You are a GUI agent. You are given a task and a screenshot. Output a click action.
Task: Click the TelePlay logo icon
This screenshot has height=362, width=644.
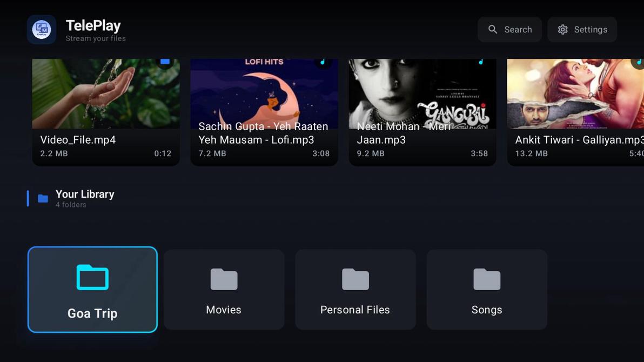(x=42, y=29)
